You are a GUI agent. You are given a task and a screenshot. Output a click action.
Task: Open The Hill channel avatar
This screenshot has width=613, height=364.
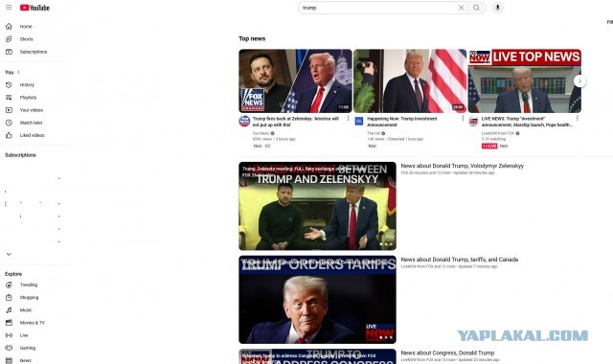(x=359, y=122)
